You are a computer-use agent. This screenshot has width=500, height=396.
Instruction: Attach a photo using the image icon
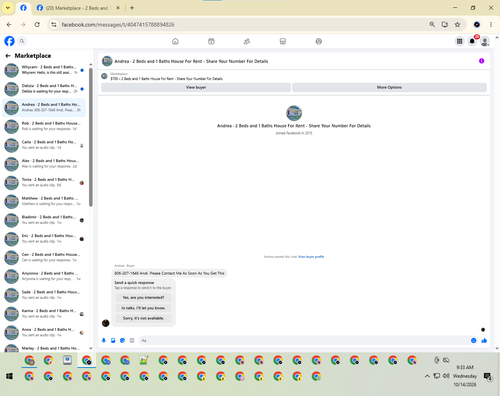click(113, 340)
